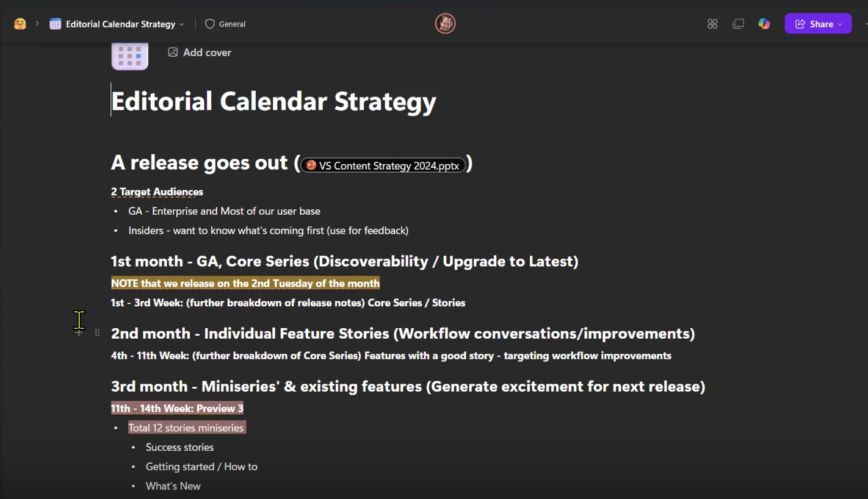Click the copy as Loop component icon
The image size is (868, 499).
(x=739, y=24)
